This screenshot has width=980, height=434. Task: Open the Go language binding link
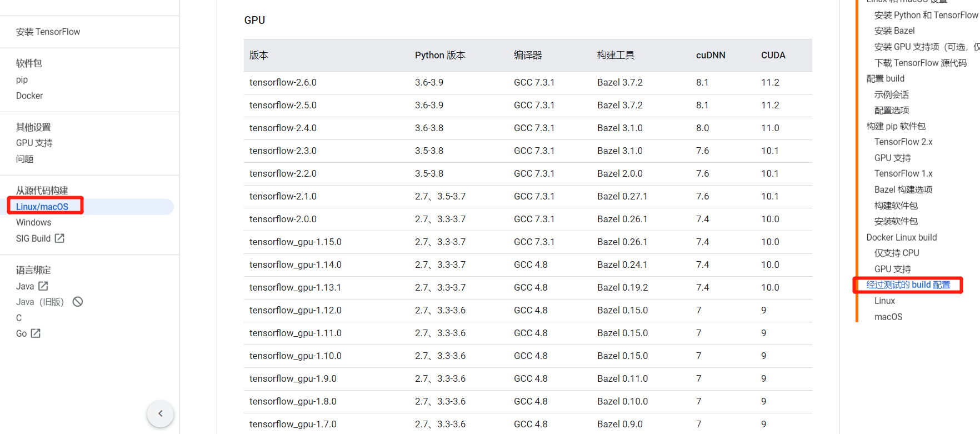(x=22, y=333)
